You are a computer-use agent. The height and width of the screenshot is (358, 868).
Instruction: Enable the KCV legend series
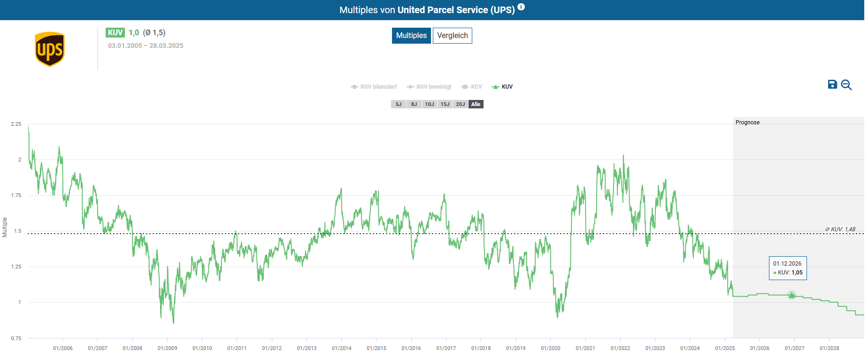(x=472, y=87)
